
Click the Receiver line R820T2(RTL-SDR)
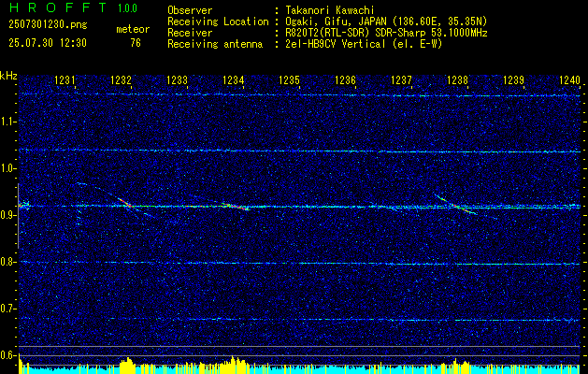point(327,33)
